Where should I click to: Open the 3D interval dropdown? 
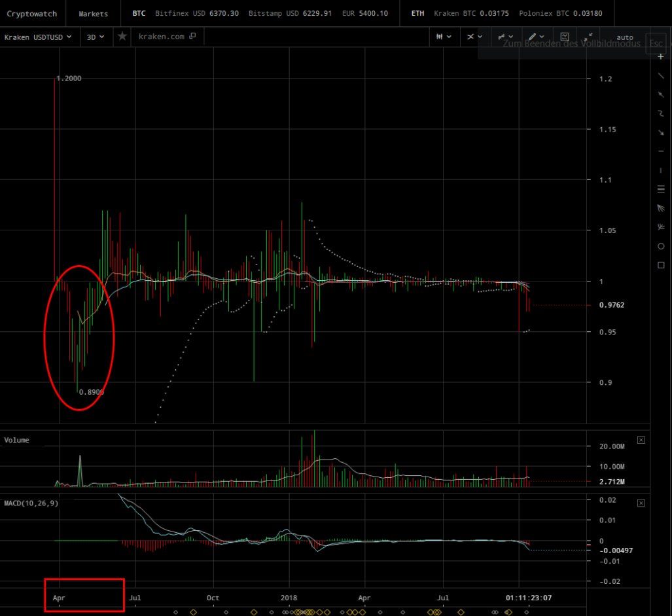[x=96, y=37]
